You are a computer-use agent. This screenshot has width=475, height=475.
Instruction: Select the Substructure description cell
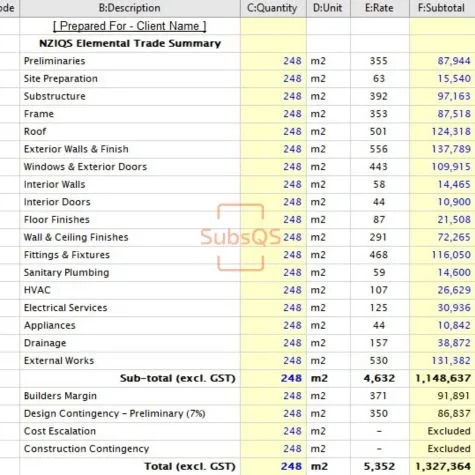tap(130, 96)
